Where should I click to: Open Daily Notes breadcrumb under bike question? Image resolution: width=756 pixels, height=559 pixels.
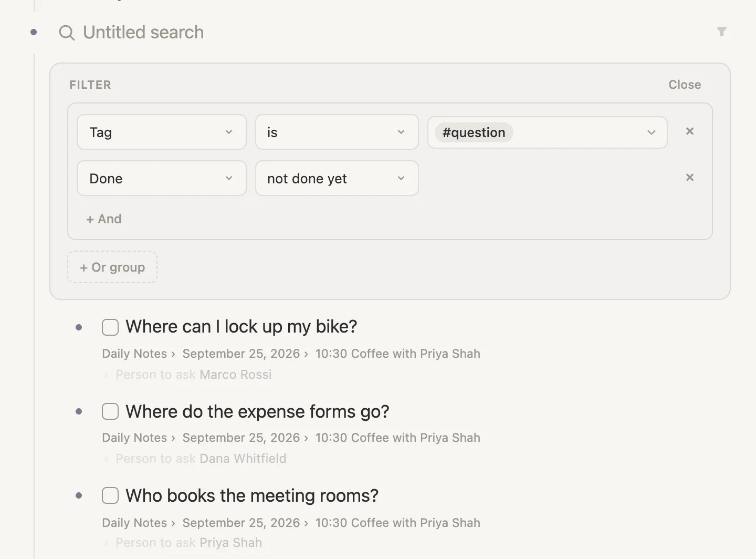134,354
